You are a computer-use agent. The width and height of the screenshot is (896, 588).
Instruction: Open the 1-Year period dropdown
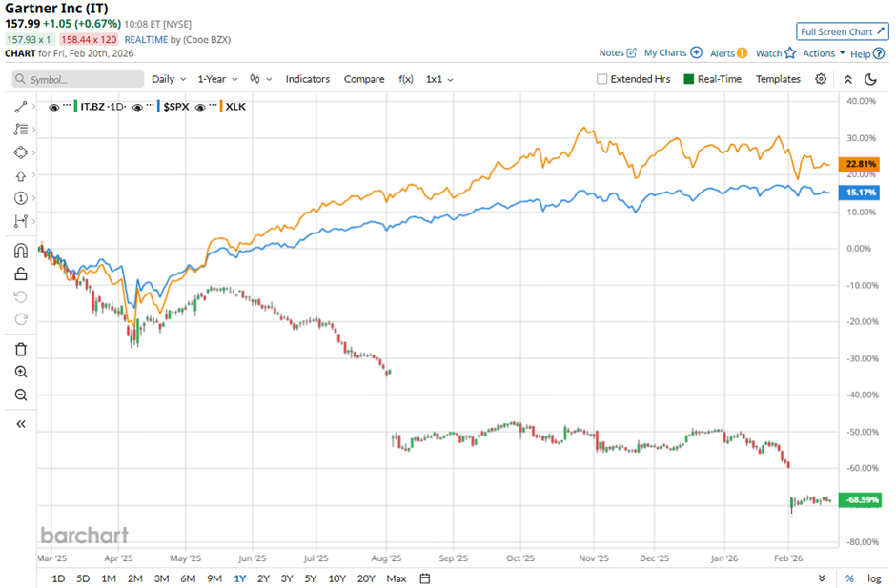point(217,79)
